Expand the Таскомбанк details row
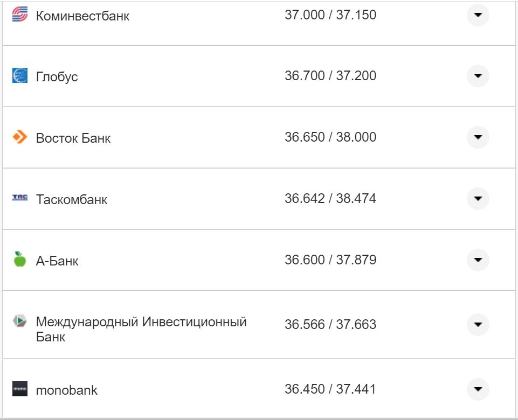The width and height of the screenshot is (518, 420). click(x=478, y=198)
